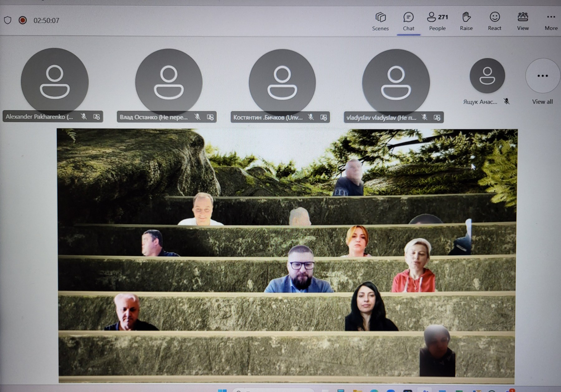Select the Костянтин Бичков name label
The width and height of the screenshot is (561, 392).
tap(268, 117)
